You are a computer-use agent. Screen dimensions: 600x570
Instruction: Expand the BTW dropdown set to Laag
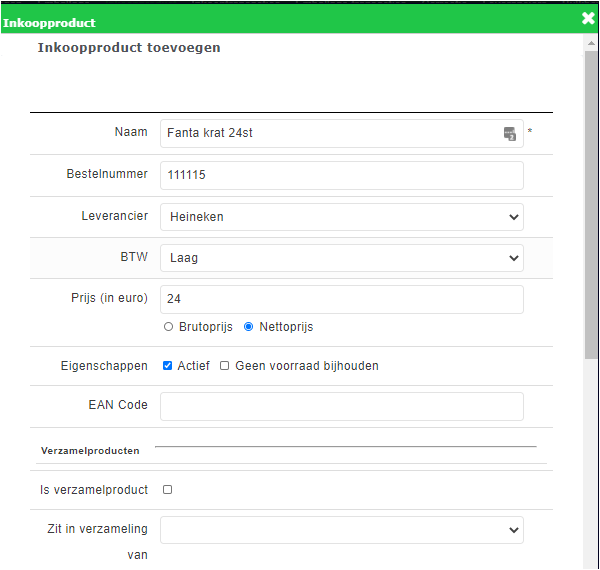click(341, 258)
